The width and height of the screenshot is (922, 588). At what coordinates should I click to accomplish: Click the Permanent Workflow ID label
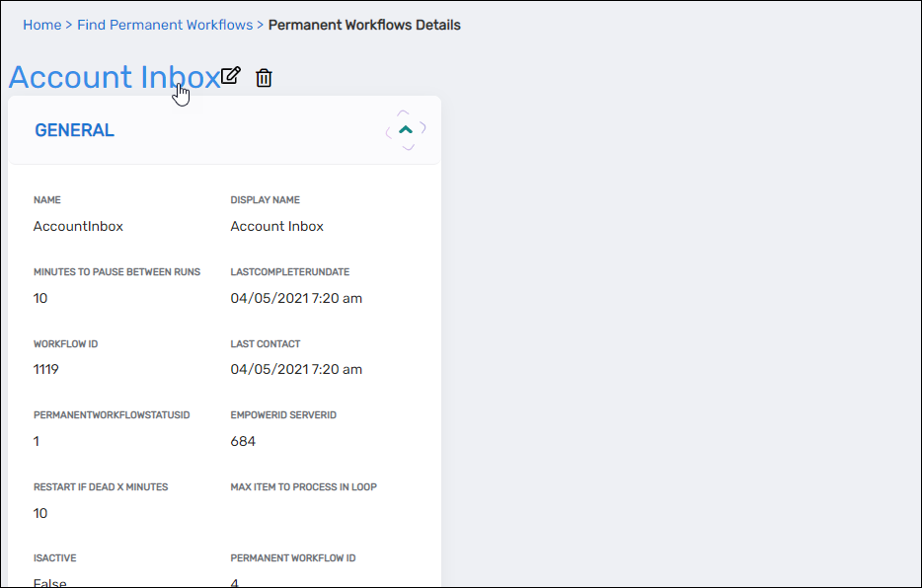(x=292, y=558)
